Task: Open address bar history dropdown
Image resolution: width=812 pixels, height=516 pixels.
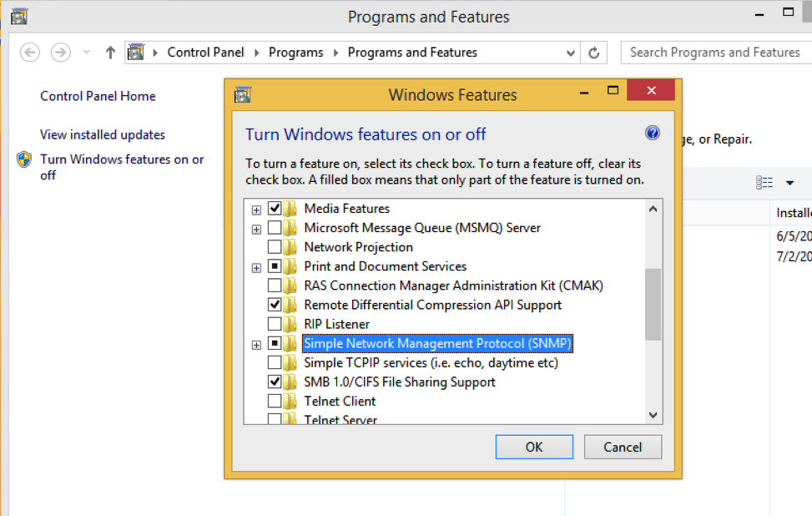Action: coord(570,53)
